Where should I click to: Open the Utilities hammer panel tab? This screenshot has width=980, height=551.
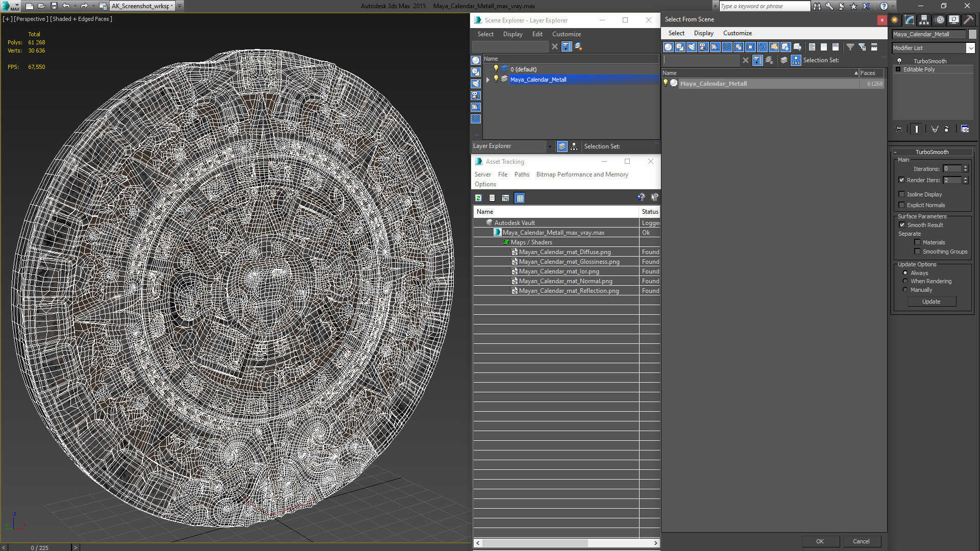[968, 20]
